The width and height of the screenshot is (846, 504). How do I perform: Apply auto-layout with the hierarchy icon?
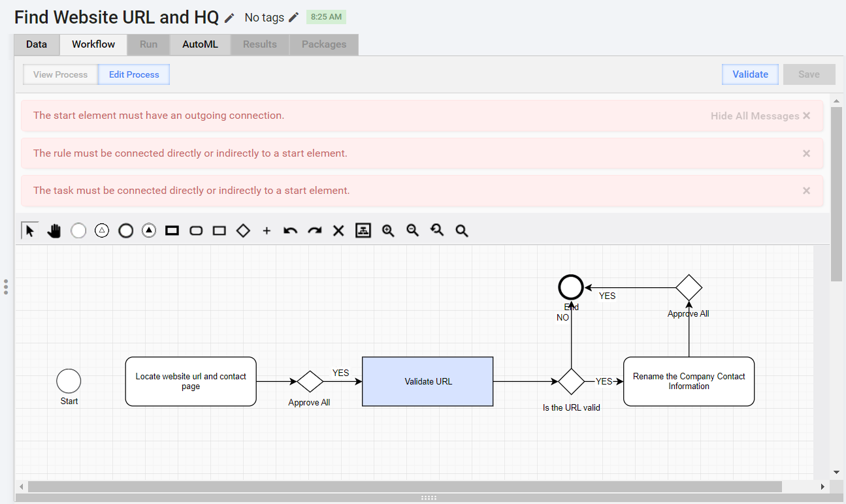(363, 230)
